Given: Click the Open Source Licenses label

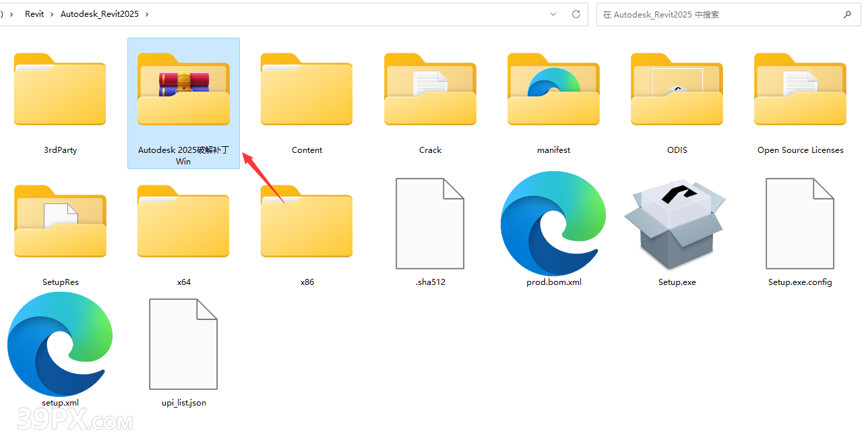Looking at the screenshot, I should (x=800, y=150).
